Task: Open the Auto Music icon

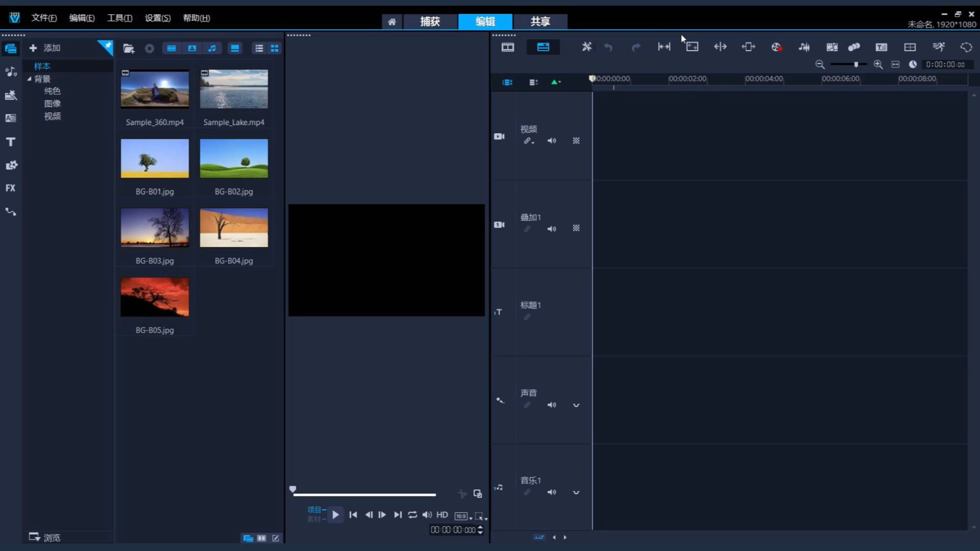Action: click(x=832, y=47)
